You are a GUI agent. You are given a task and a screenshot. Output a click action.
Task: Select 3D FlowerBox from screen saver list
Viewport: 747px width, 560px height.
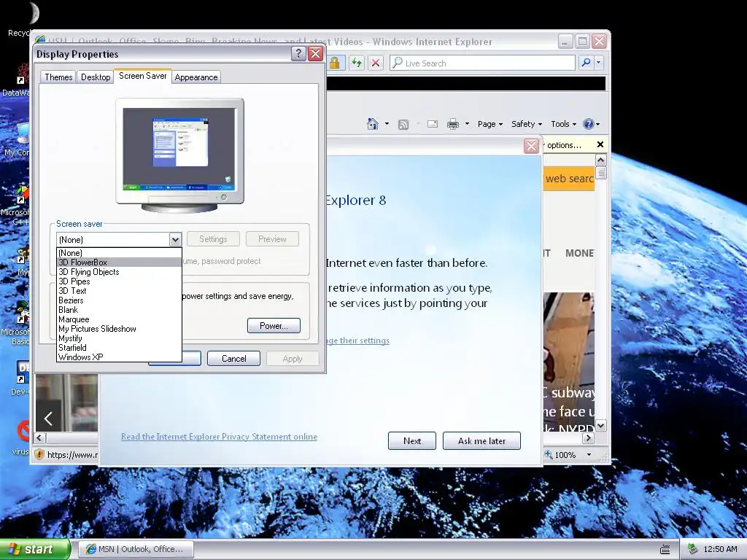tap(119, 262)
